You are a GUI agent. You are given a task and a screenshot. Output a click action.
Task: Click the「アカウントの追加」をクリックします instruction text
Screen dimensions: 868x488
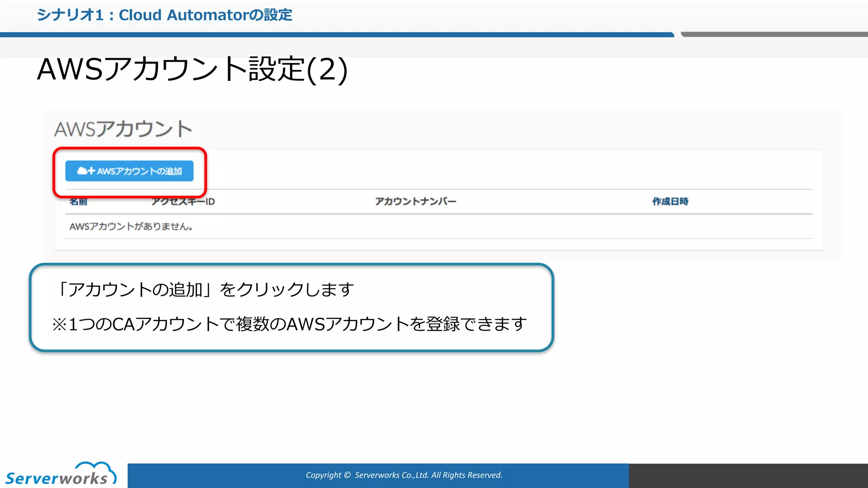[x=205, y=290]
